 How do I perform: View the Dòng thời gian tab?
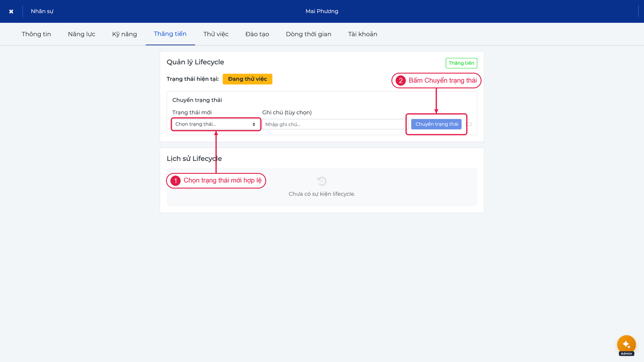pyautogui.click(x=309, y=34)
